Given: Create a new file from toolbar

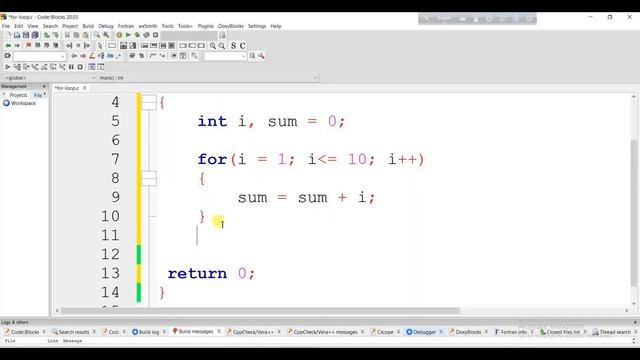Looking at the screenshot, I should pyautogui.click(x=7, y=35).
